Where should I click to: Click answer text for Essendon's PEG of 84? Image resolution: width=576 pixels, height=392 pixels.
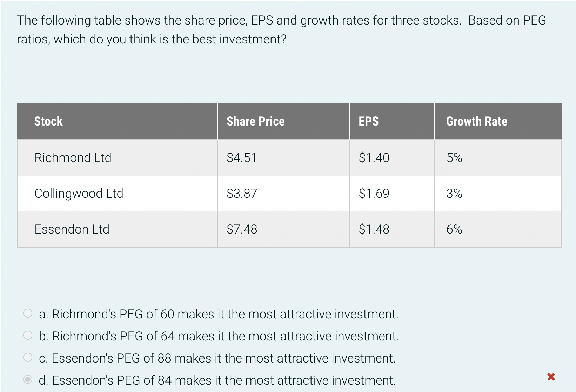point(217,380)
